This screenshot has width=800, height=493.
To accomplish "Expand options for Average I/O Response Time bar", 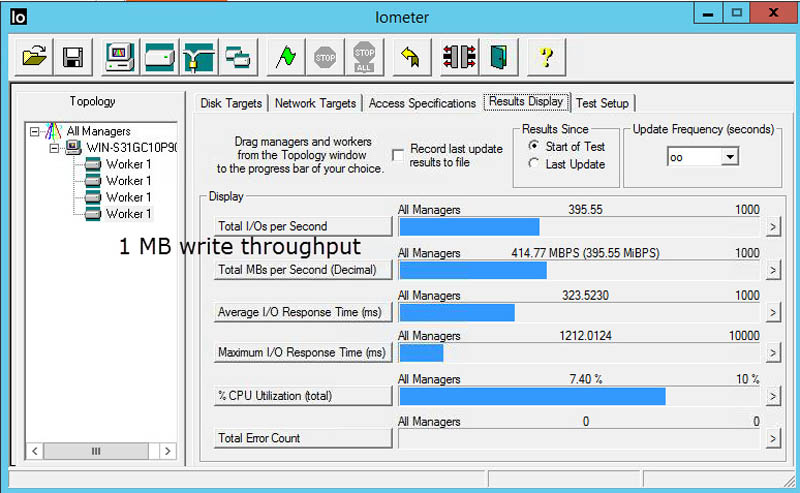I will click(x=773, y=312).
